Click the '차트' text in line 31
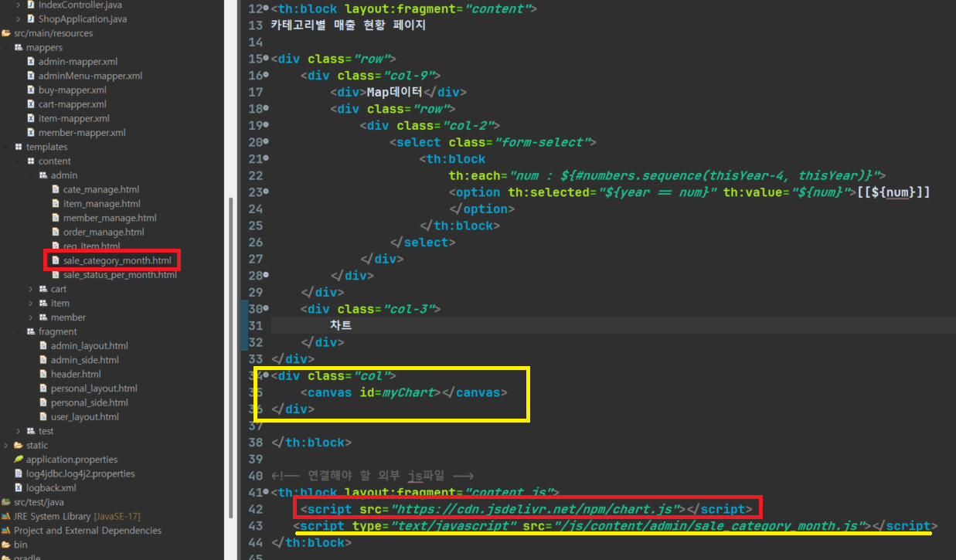Viewport: 956px width, 560px height. (x=341, y=325)
